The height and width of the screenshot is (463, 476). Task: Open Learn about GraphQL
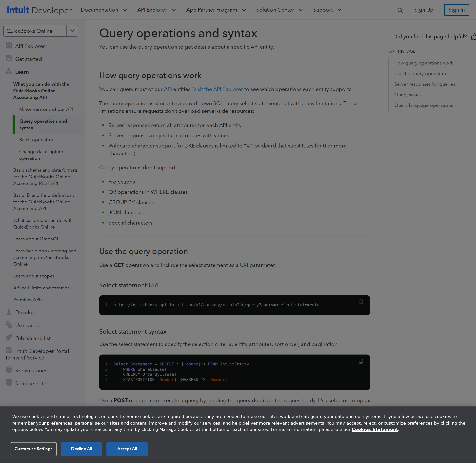36,239
